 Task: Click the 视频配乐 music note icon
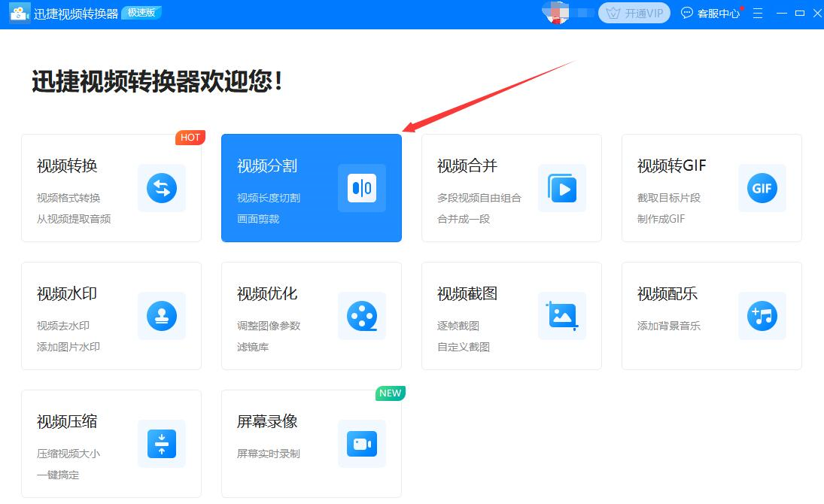pyautogui.click(x=762, y=316)
